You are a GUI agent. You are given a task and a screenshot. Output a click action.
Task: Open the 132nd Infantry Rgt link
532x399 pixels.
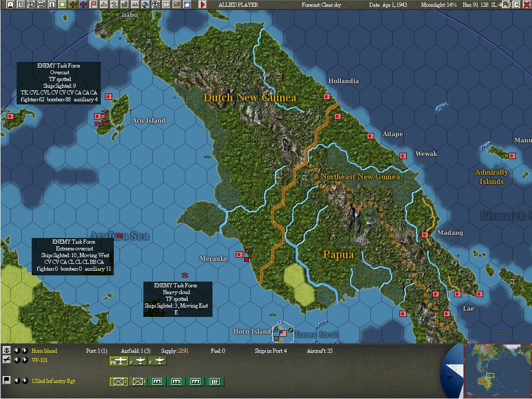(54, 381)
